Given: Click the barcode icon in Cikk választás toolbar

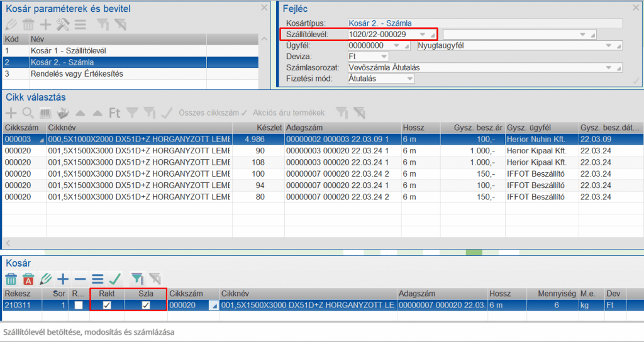Looking at the screenshot, I should 46,113.
